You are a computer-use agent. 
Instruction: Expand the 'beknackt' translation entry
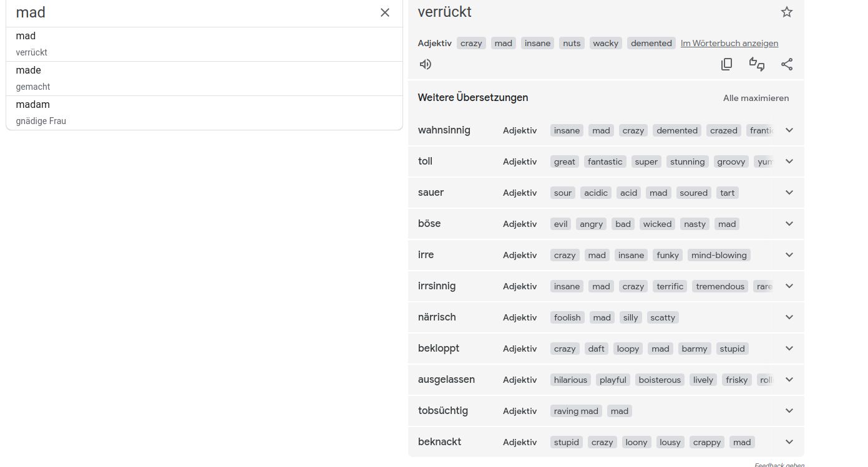(789, 442)
